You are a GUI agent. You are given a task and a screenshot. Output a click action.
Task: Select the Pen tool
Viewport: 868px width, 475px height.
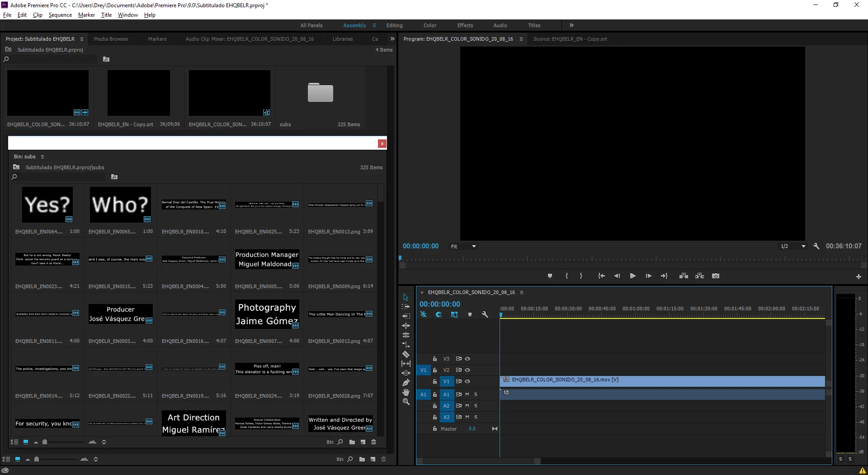[406, 383]
